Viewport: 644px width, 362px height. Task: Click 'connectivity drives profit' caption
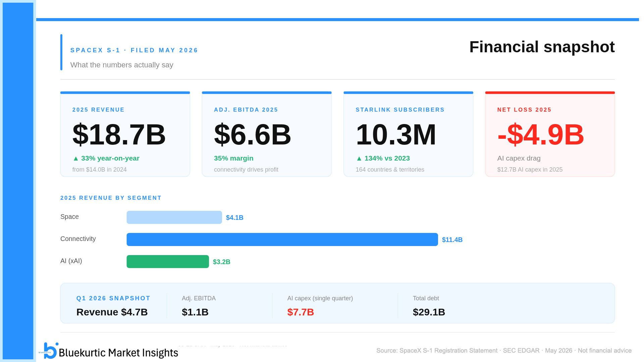(x=246, y=170)
